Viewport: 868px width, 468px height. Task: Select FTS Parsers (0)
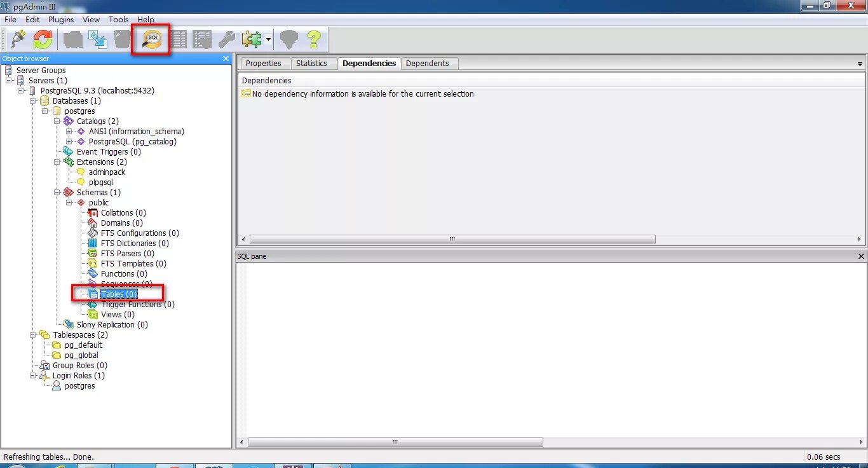tap(128, 254)
